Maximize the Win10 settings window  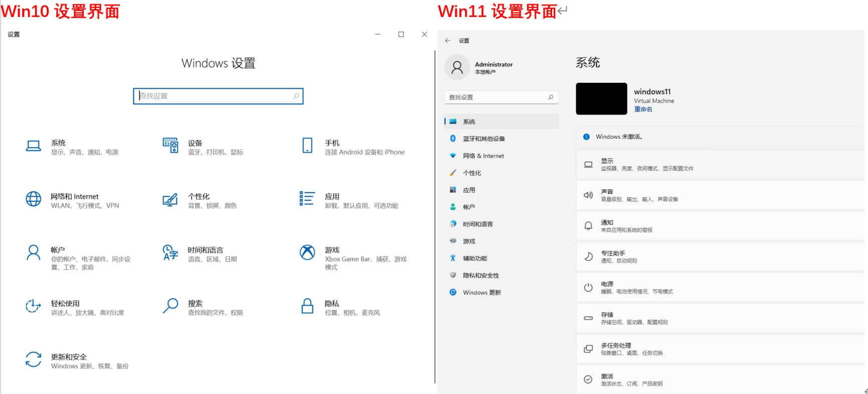click(x=401, y=34)
